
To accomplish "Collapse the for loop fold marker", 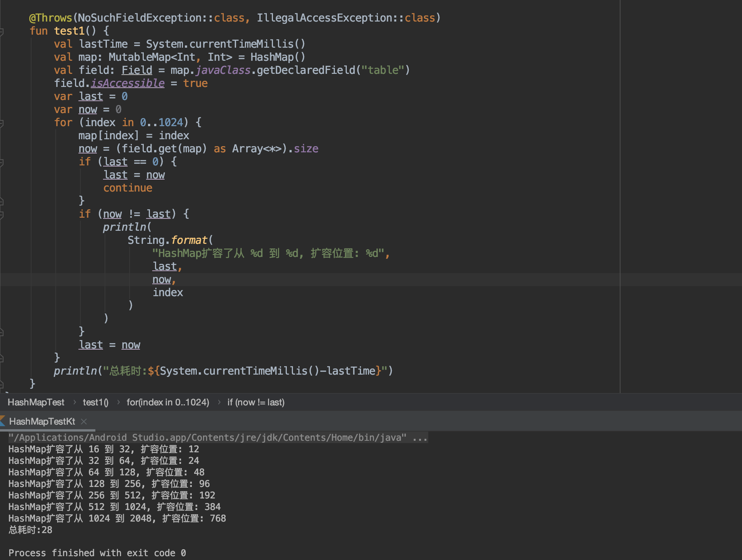I will [2, 123].
